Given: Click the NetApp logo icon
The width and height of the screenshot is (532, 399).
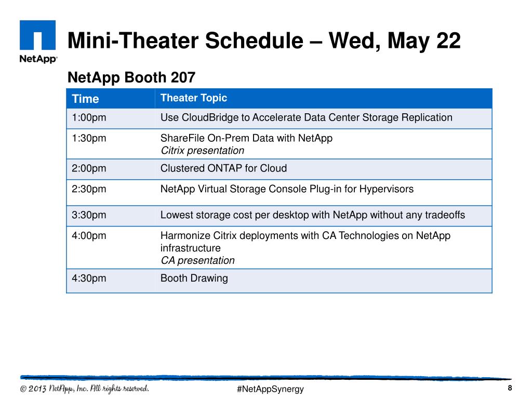Looking at the screenshot, I should click(x=37, y=42).
